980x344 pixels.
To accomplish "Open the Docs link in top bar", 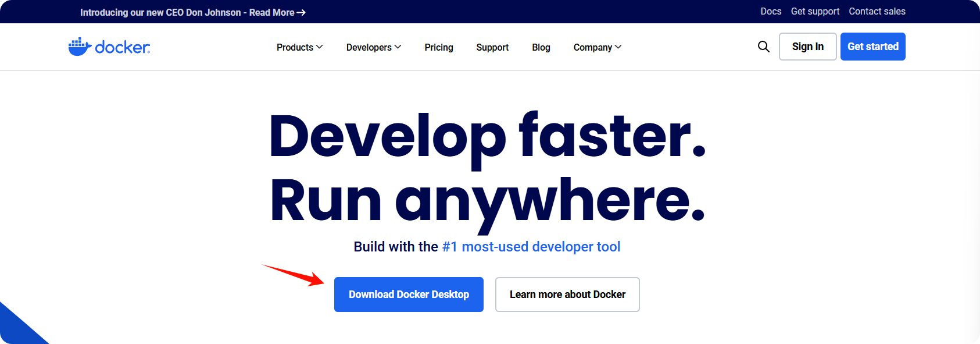I will (x=770, y=12).
